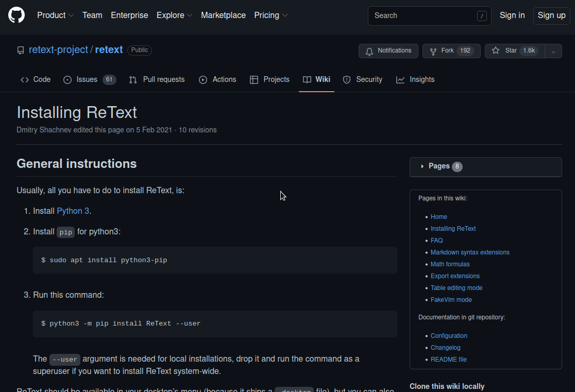575x392 pixels.
Task: Open the Insights tab
Action: click(415, 79)
